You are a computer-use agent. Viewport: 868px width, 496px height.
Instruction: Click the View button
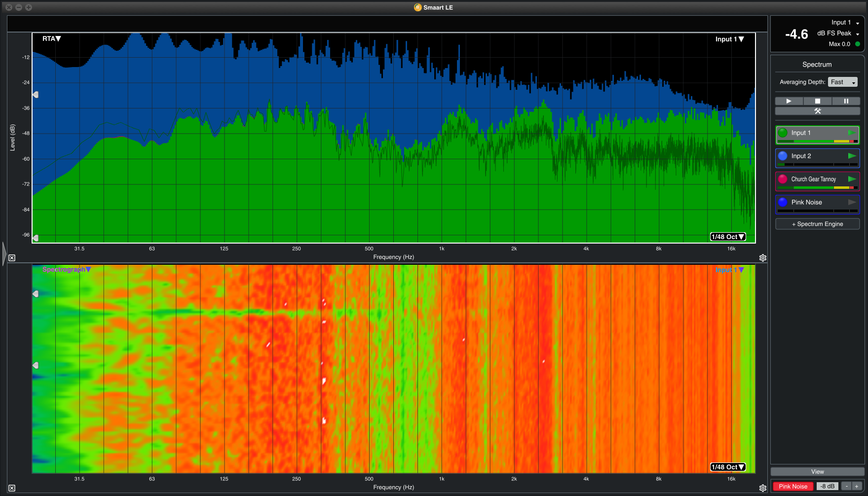817,472
